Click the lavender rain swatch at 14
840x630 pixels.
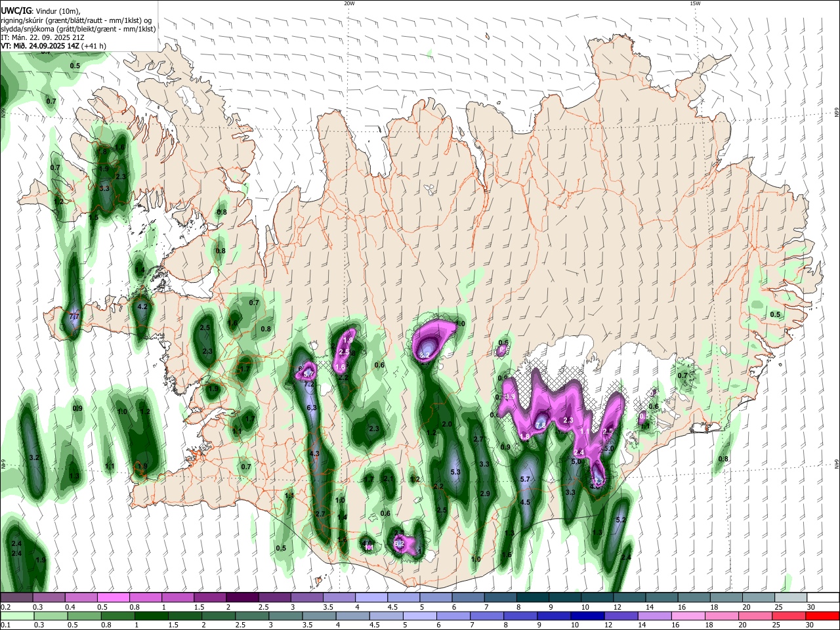[654, 616]
